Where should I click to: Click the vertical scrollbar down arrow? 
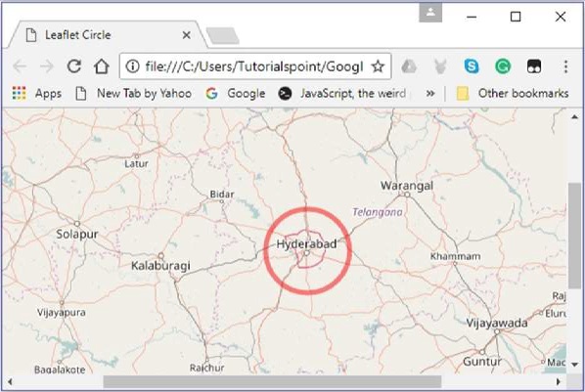coord(574,365)
